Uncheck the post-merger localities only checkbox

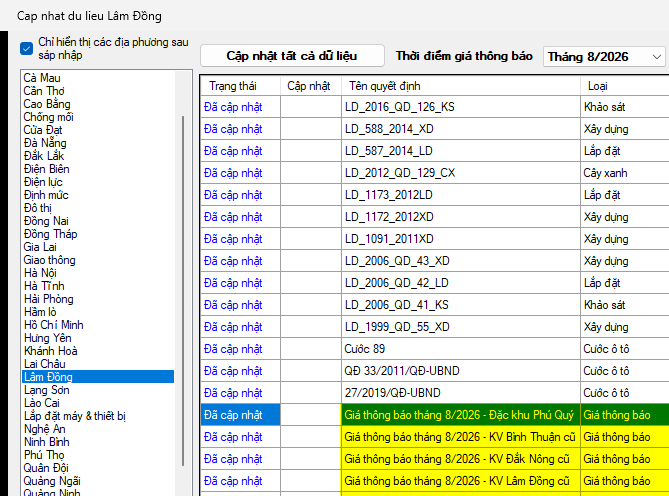click(26, 49)
